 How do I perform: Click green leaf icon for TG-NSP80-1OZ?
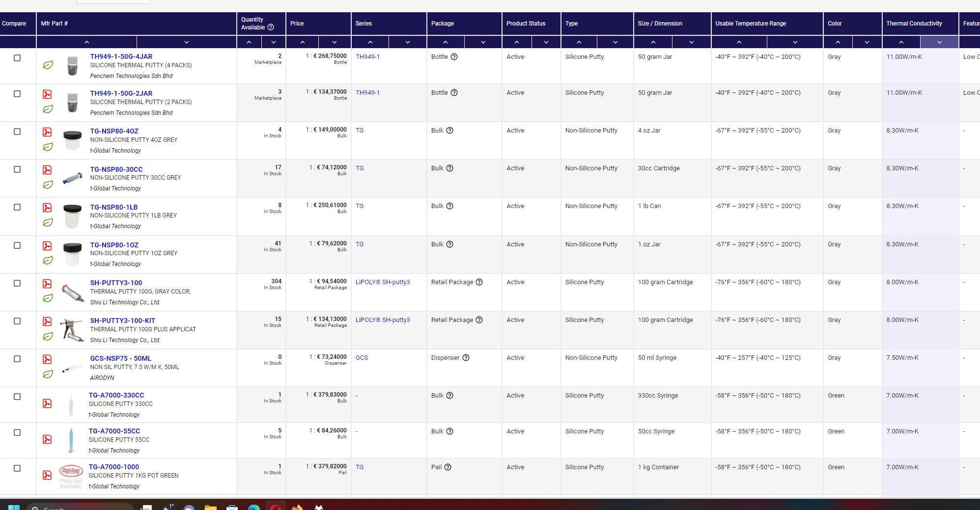[x=48, y=260]
